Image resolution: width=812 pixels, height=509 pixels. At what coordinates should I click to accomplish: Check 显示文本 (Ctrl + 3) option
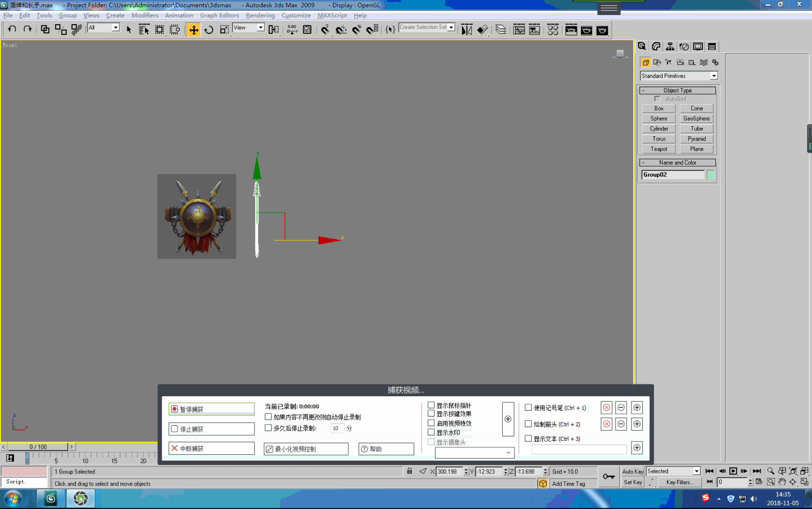[x=528, y=438]
